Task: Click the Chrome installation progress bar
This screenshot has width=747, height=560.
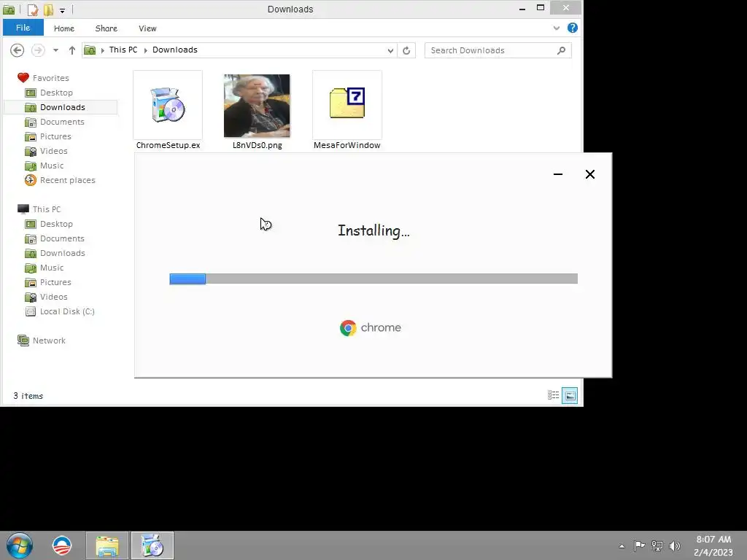Action: pos(373,279)
